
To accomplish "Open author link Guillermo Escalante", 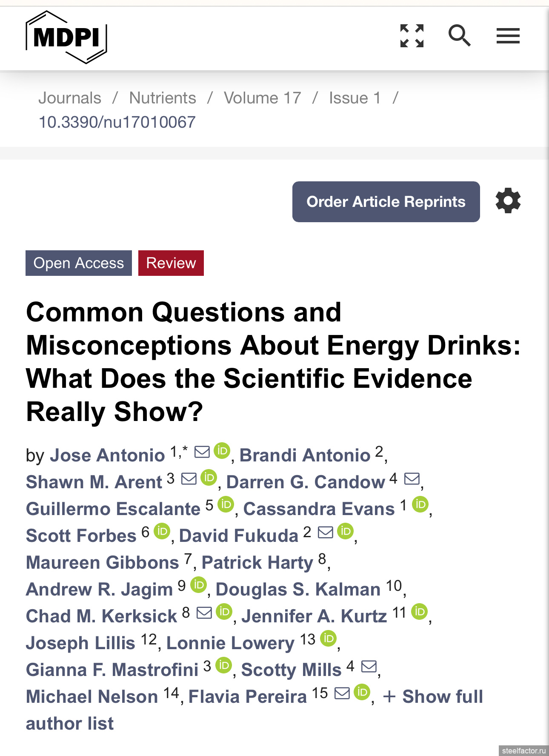I will coord(113,509).
